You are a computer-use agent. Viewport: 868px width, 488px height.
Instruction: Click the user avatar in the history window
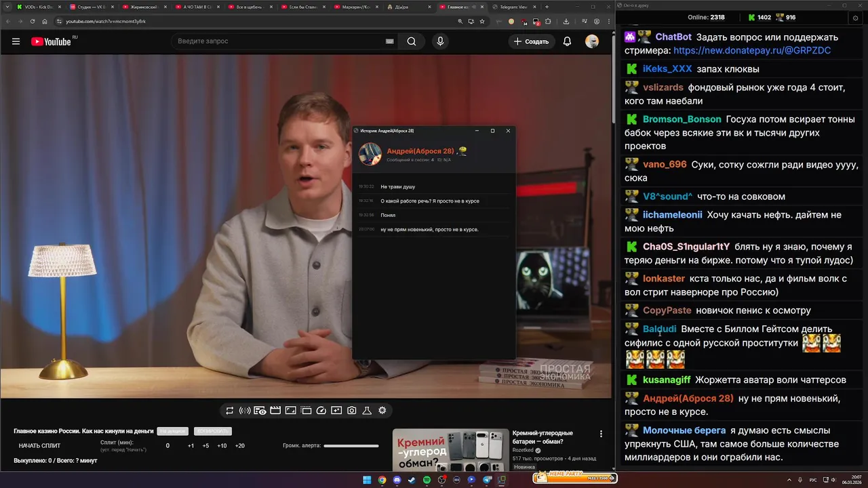pyautogui.click(x=370, y=154)
